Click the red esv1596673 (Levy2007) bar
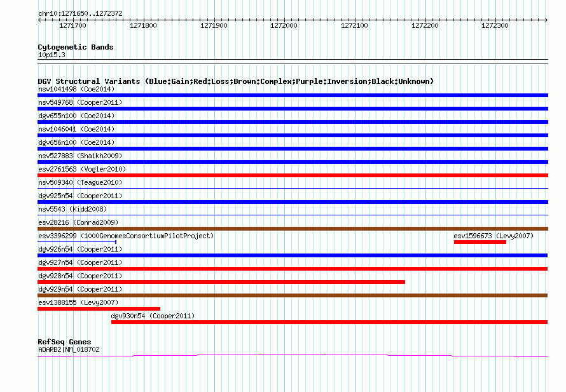This screenshot has height=392, width=566. (480, 242)
